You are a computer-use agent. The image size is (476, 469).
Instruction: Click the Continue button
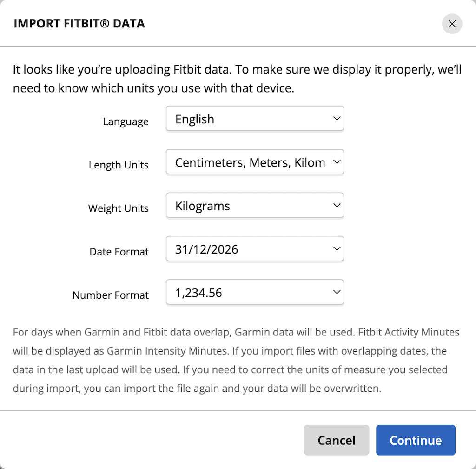point(416,440)
